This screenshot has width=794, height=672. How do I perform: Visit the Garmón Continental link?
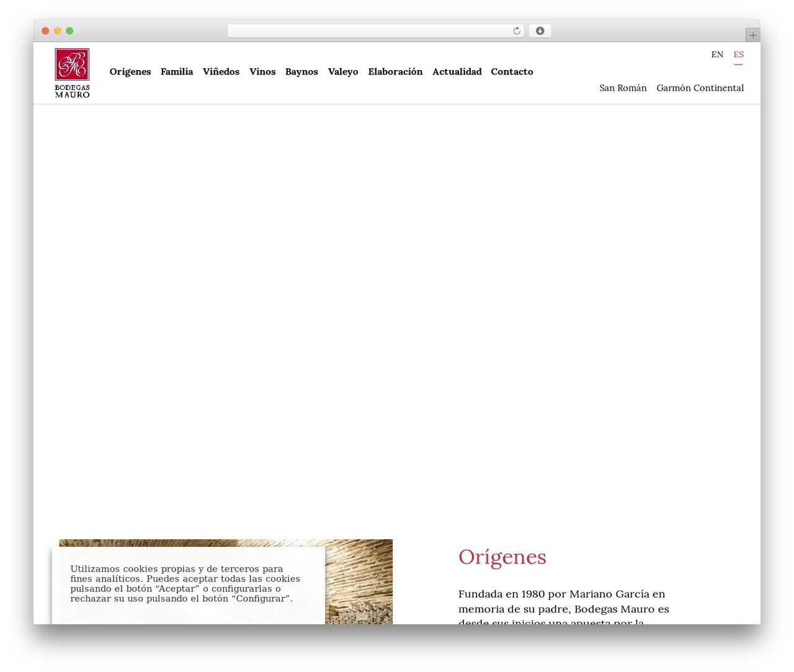[700, 88]
